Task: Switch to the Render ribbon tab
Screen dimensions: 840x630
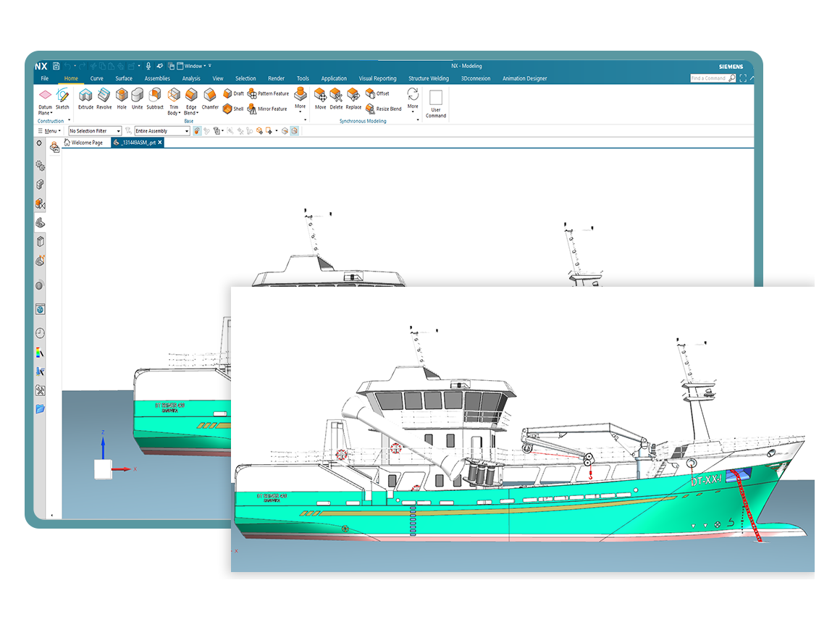Action: pos(277,78)
